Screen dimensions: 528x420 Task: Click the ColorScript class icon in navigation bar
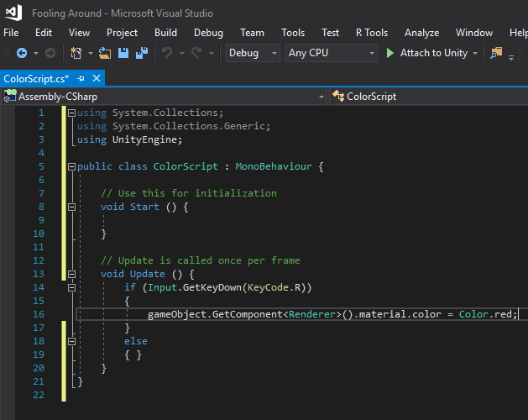point(338,96)
